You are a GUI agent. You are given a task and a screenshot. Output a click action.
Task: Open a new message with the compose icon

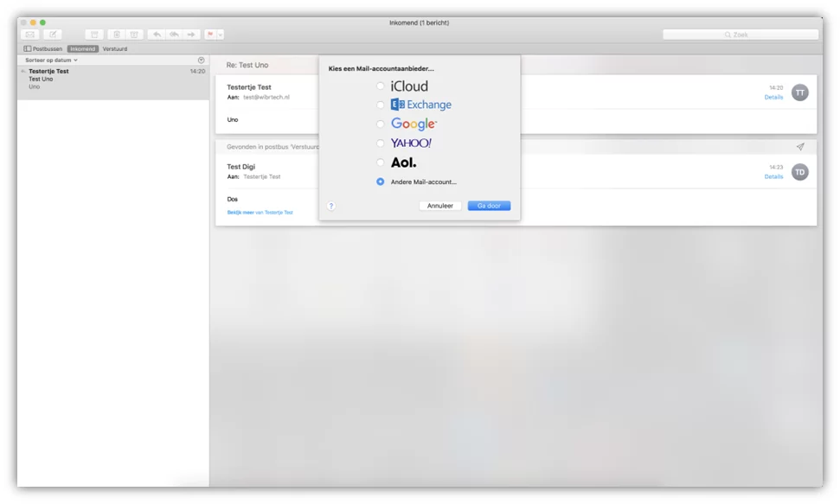pos(53,35)
